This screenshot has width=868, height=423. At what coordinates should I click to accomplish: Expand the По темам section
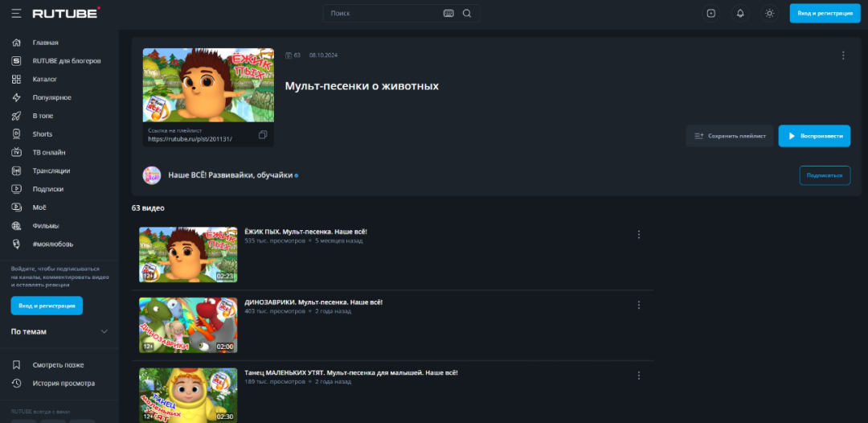point(104,331)
